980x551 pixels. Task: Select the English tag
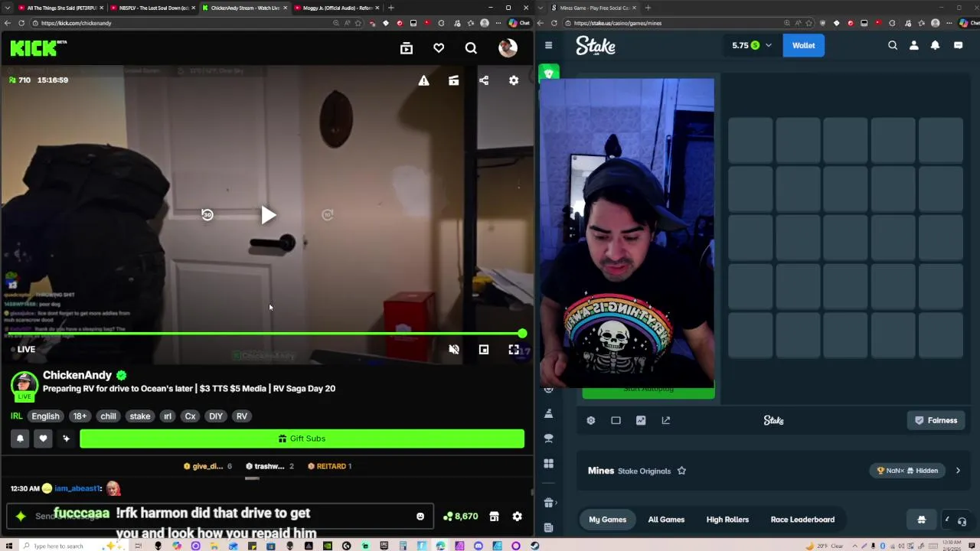(45, 416)
